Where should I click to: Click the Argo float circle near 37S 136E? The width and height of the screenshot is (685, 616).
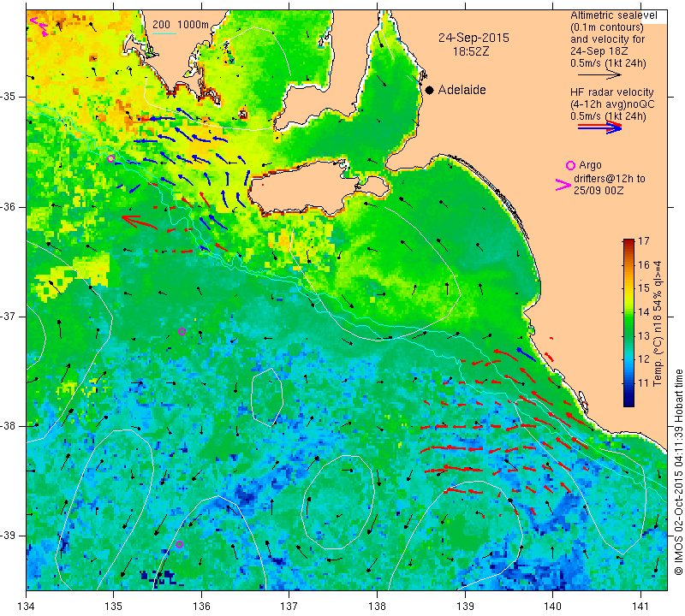(x=182, y=332)
